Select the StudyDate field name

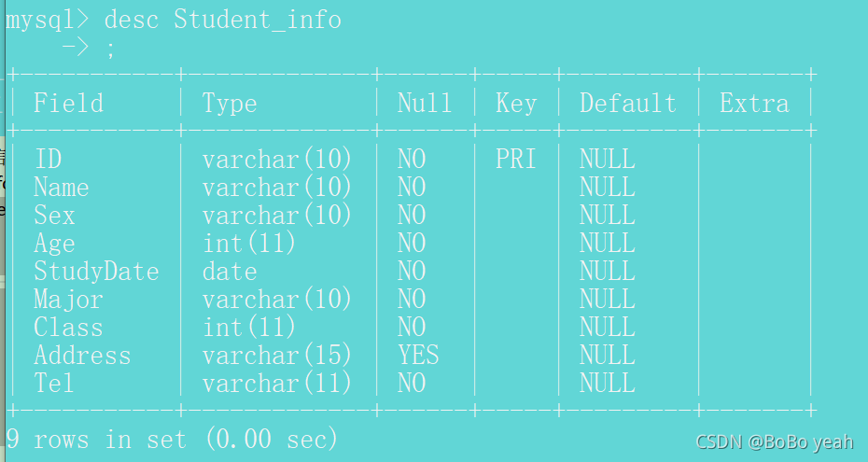pyautogui.click(x=96, y=272)
